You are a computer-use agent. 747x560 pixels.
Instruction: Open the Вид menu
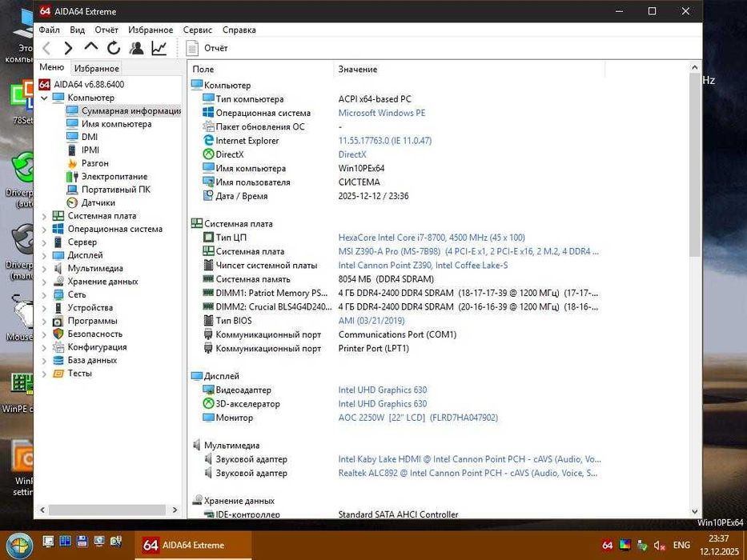tap(77, 30)
